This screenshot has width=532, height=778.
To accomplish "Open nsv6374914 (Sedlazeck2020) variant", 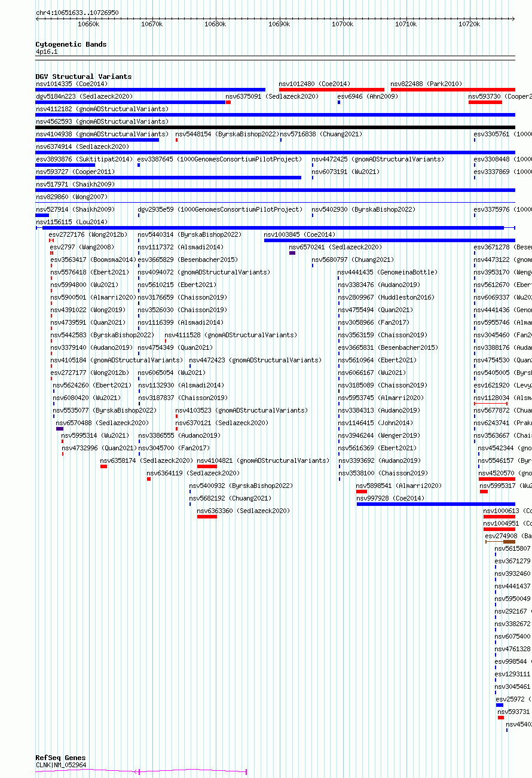I will [x=82, y=147].
